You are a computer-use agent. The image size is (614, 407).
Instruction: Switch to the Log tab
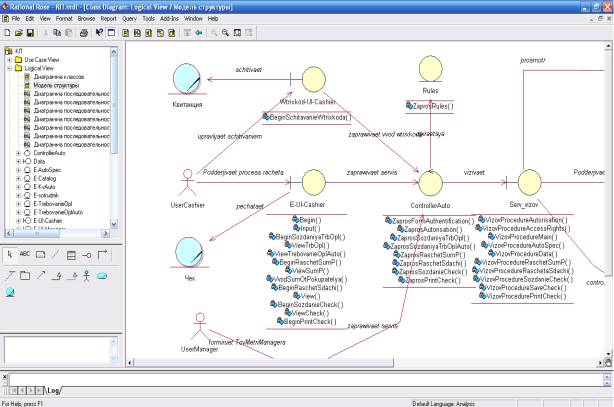click(52, 390)
